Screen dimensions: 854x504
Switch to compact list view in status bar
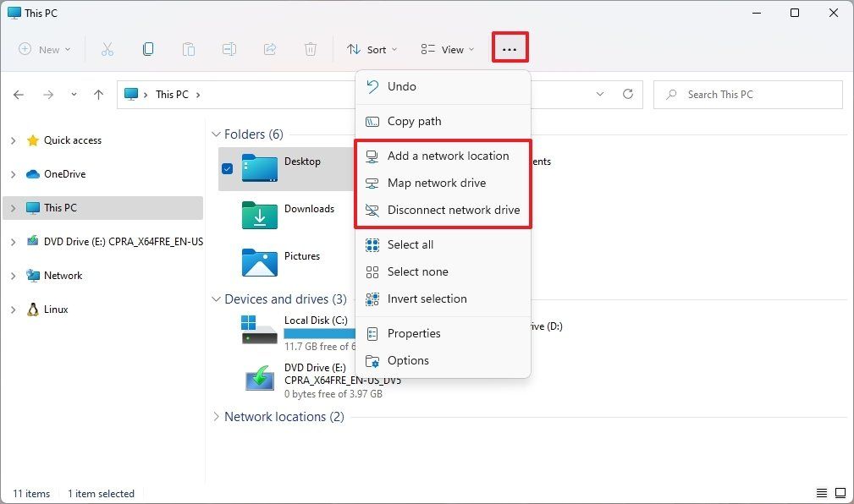[821, 493]
